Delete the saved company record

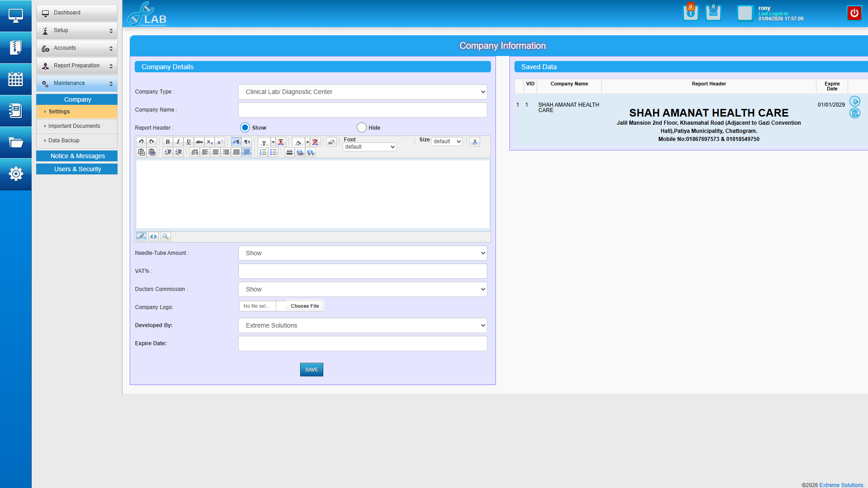[854, 113]
